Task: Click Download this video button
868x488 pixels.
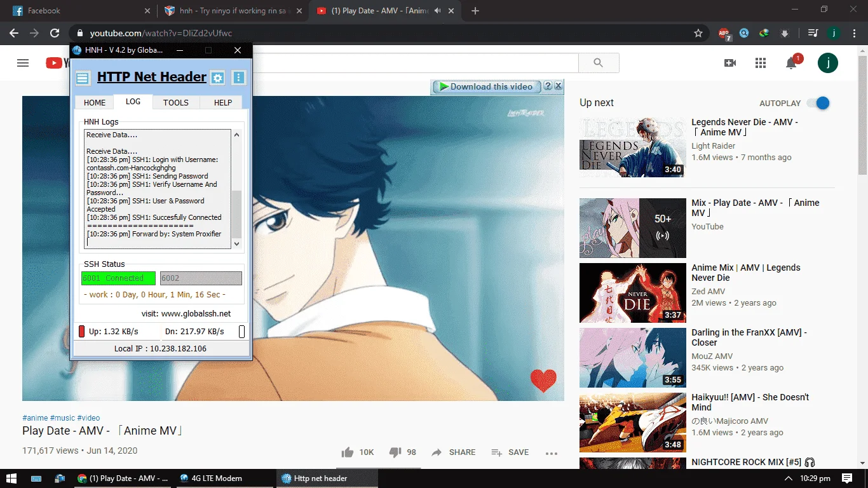Action: (x=486, y=86)
